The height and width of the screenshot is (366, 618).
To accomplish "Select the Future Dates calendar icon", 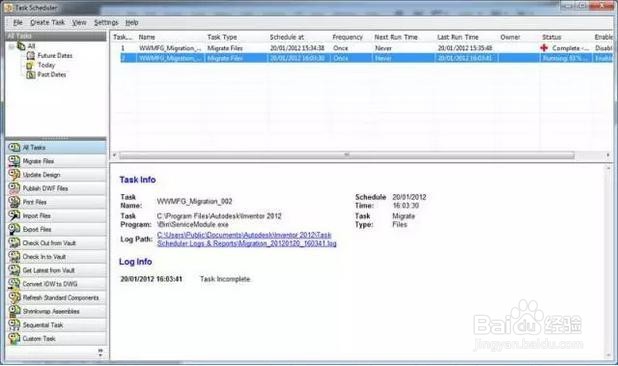I will click(x=30, y=56).
